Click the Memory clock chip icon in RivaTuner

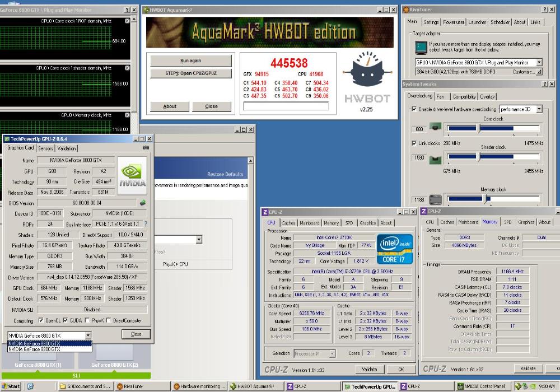click(435, 199)
